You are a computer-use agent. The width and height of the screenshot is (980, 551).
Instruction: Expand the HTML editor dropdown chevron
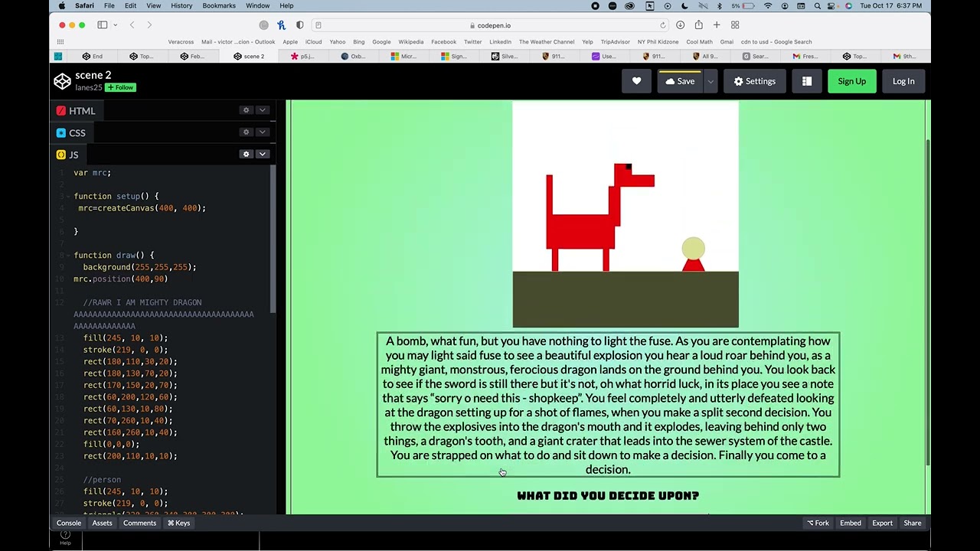tap(262, 110)
